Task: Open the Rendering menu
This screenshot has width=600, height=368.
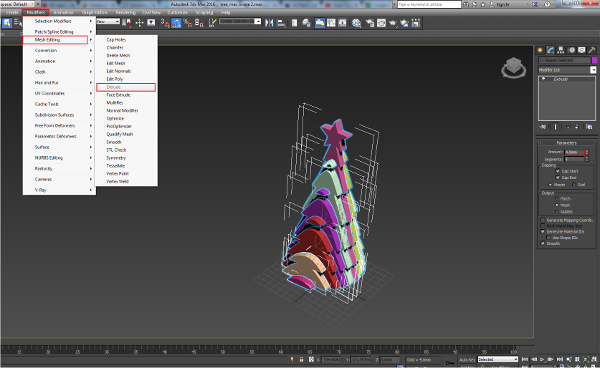Action: [x=126, y=12]
